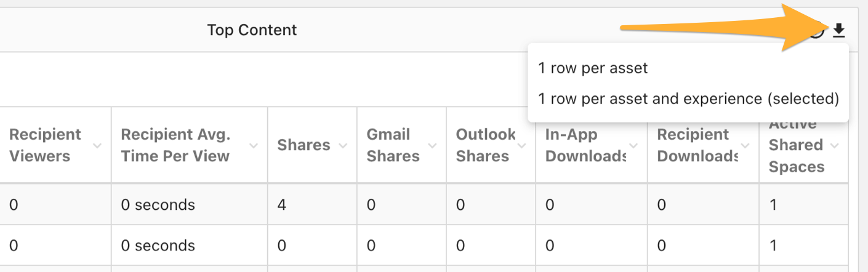Select the Shares cell showing 4
Image resolution: width=868 pixels, height=272 pixels.
coord(312,204)
